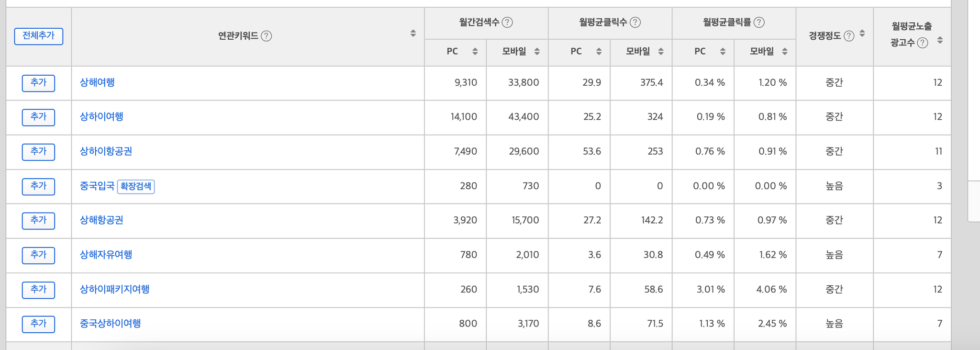Open the 상하이항공권 keyword link
Image resolution: width=980 pixels, height=350 pixels.
(106, 151)
